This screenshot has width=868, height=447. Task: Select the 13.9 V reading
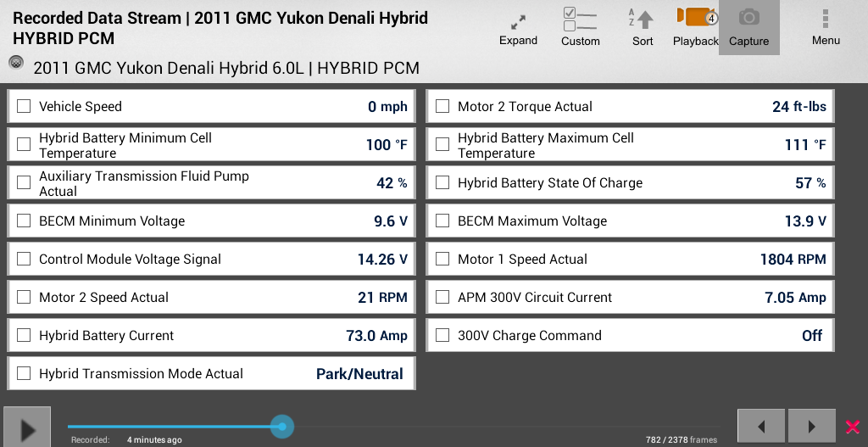(805, 221)
